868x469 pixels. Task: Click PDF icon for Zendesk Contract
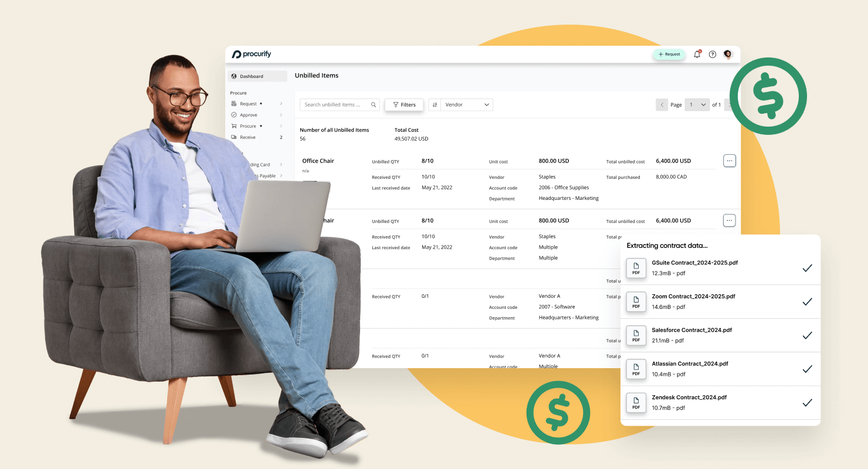point(636,403)
